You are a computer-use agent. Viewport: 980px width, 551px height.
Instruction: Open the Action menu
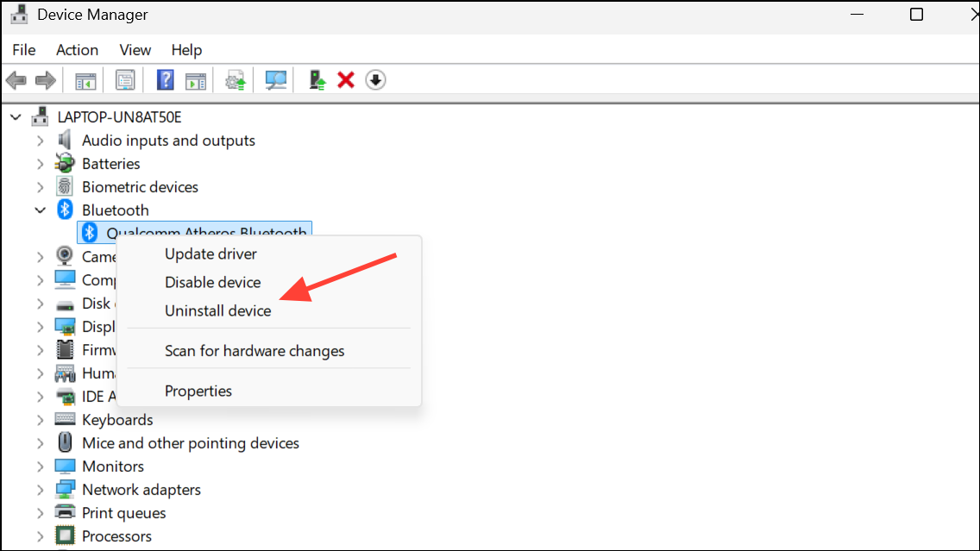pyautogui.click(x=77, y=49)
